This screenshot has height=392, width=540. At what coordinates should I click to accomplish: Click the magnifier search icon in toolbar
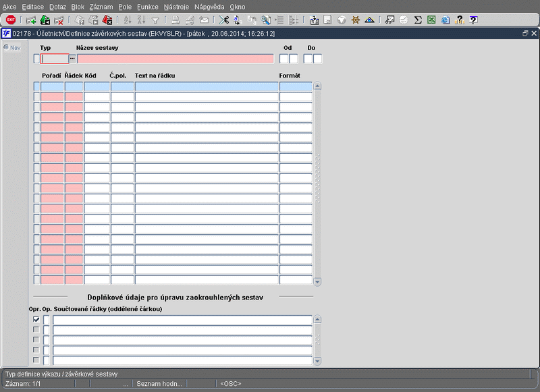[x=265, y=20]
